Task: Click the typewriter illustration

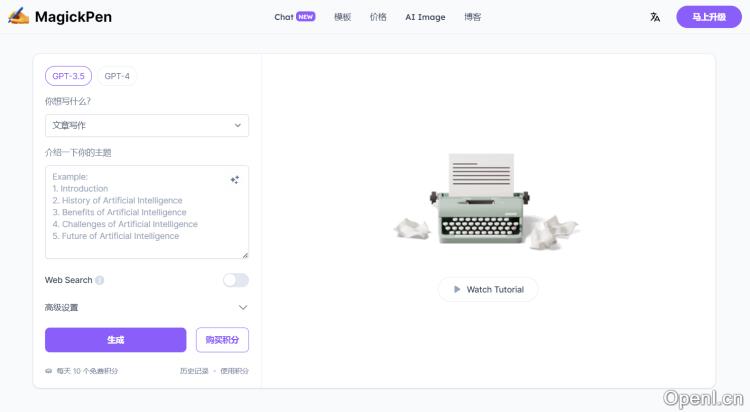Action: (x=483, y=198)
